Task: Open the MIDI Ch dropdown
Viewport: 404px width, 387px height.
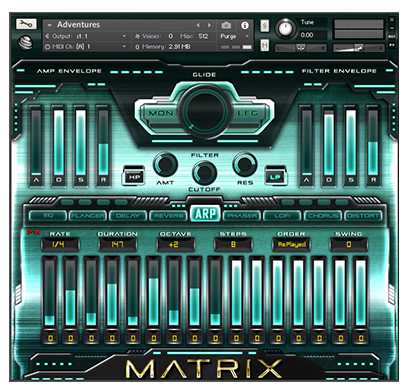Action: [x=86, y=47]
